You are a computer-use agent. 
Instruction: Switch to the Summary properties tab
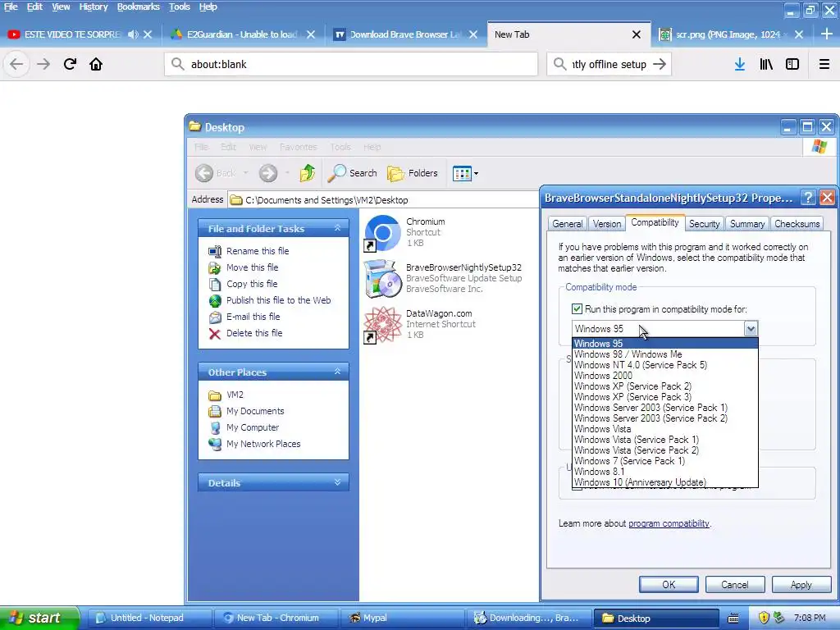pos(746,224)
